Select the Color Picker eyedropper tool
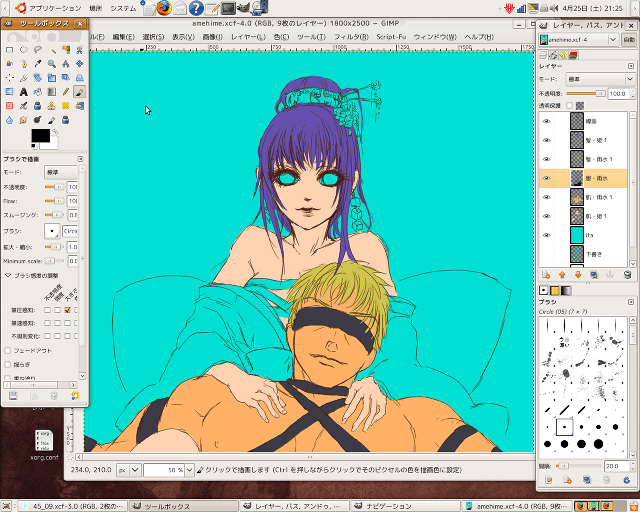The width and height of the screenshot is (640, 512). click(x=38, y=64)
